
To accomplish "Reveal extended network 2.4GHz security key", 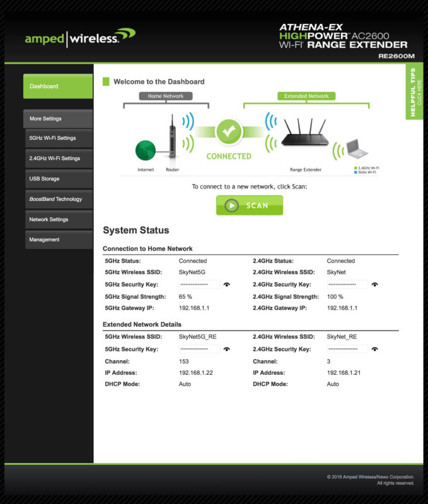I will (374, 349).
